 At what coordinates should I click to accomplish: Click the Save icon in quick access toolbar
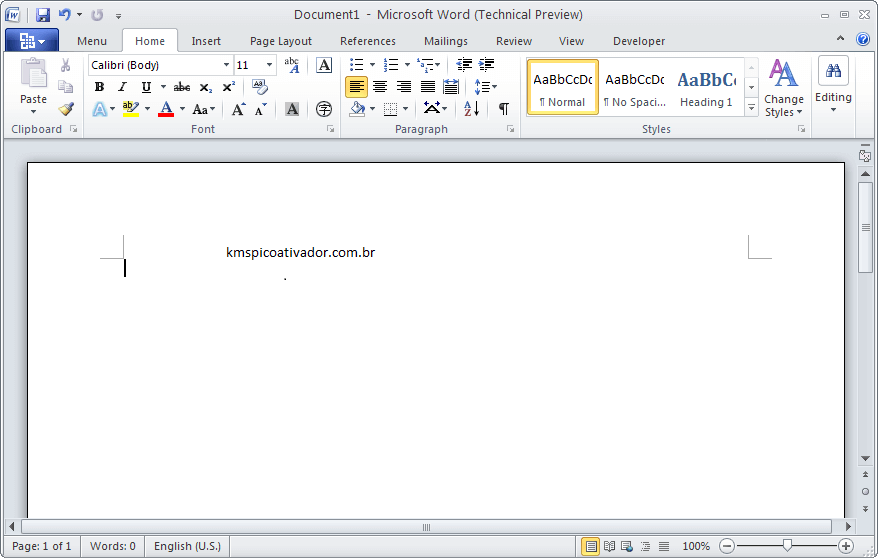coord(43,15)
